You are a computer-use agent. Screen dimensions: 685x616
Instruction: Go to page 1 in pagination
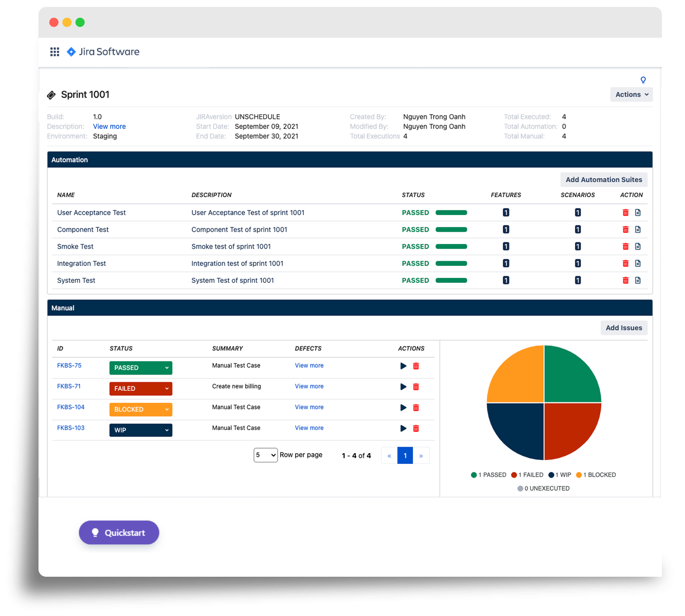[x=405, y=456]
